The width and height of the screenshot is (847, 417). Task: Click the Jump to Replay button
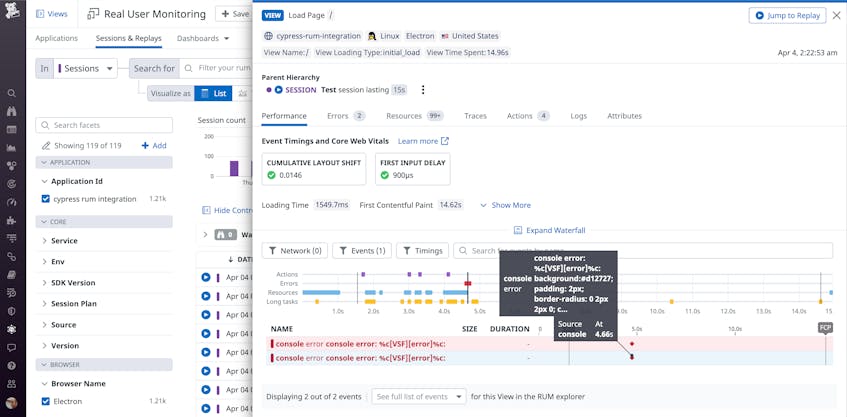(x=788, y=15)
